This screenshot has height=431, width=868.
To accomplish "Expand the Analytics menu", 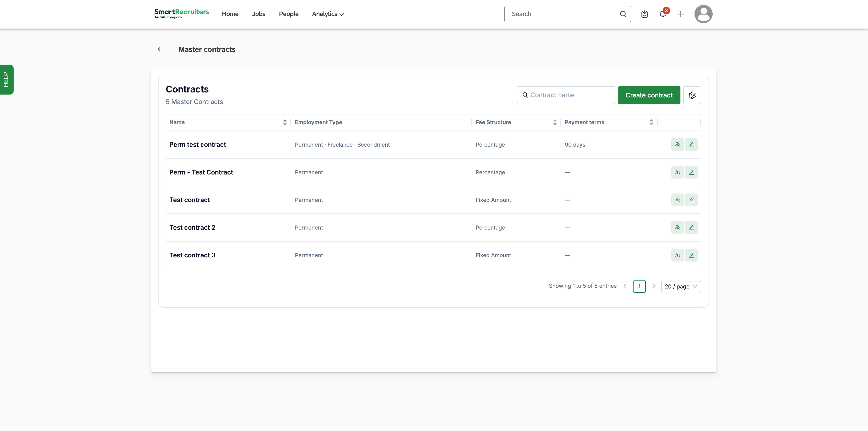I will pos(328,14).
